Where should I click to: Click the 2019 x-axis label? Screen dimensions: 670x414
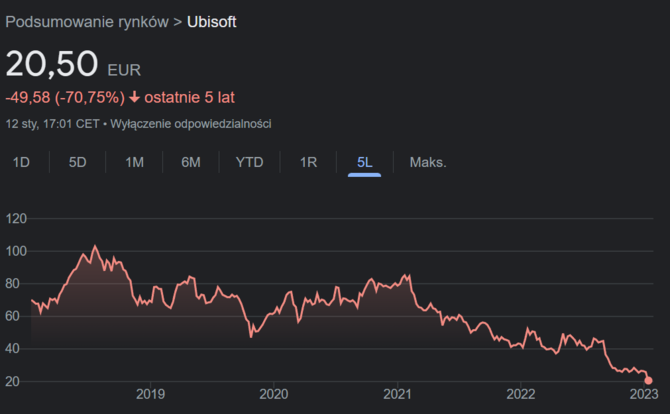(x=150, y=394)
